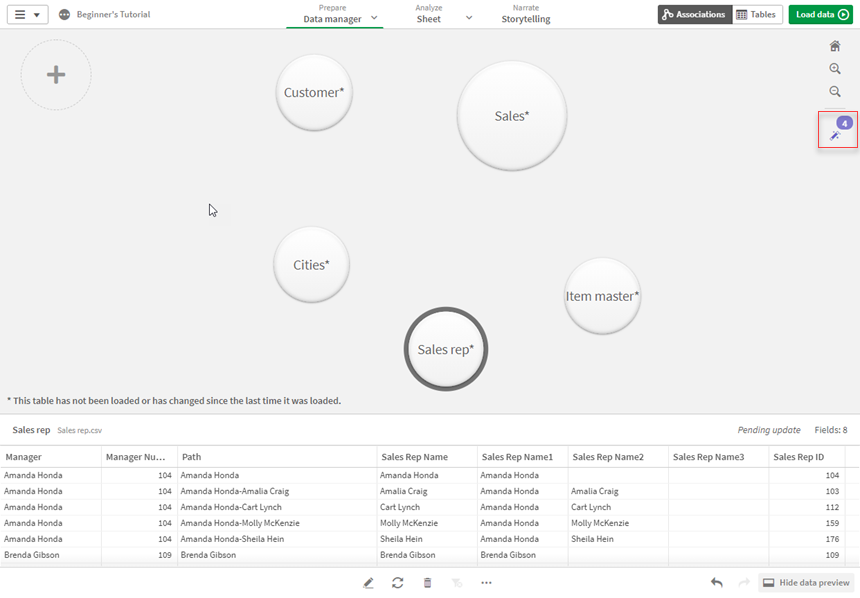Viewport: 860px width, 598px height.
Task: Go to the home view of the associations canvas
Action: [835, 46]
